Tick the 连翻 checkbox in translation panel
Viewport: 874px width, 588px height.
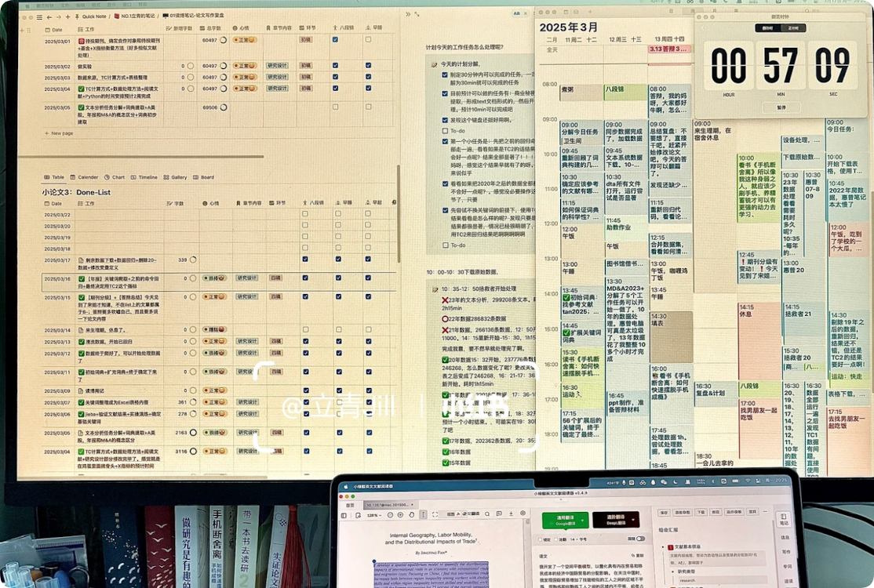click(555, 539)
